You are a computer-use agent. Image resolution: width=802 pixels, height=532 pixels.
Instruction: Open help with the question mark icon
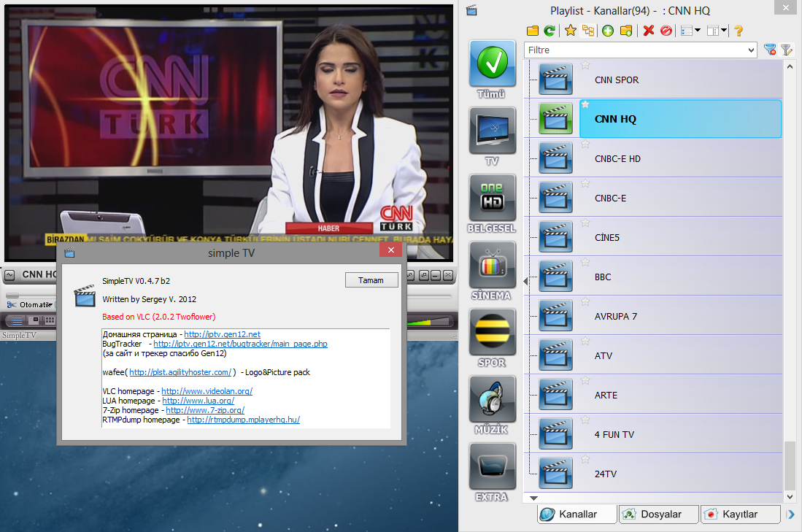738,31
